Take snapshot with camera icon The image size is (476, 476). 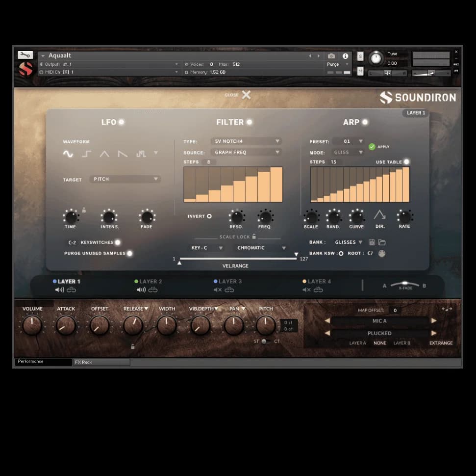[331, 56]
